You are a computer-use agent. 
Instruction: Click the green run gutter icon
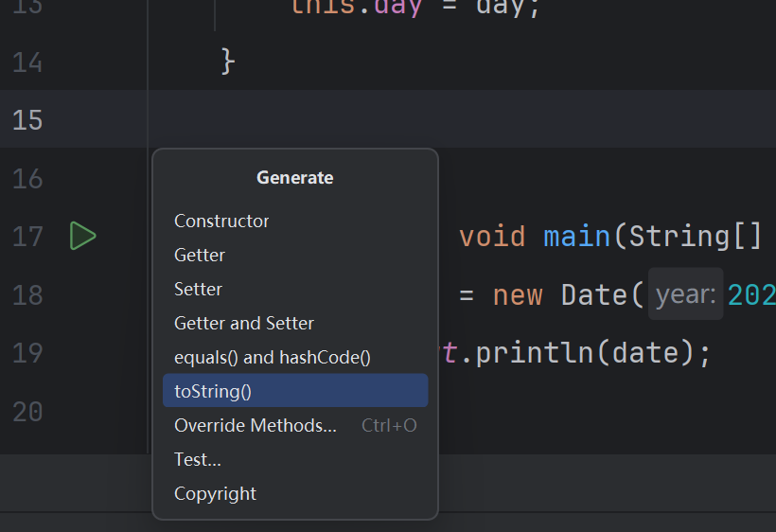[x=82, y=236]
